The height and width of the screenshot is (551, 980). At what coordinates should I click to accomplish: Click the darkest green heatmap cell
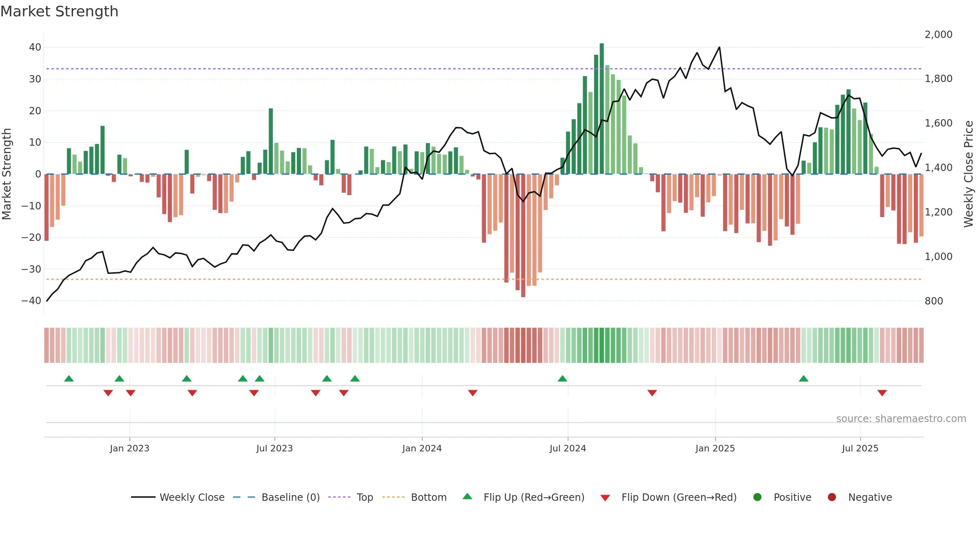tap(602, 345)
